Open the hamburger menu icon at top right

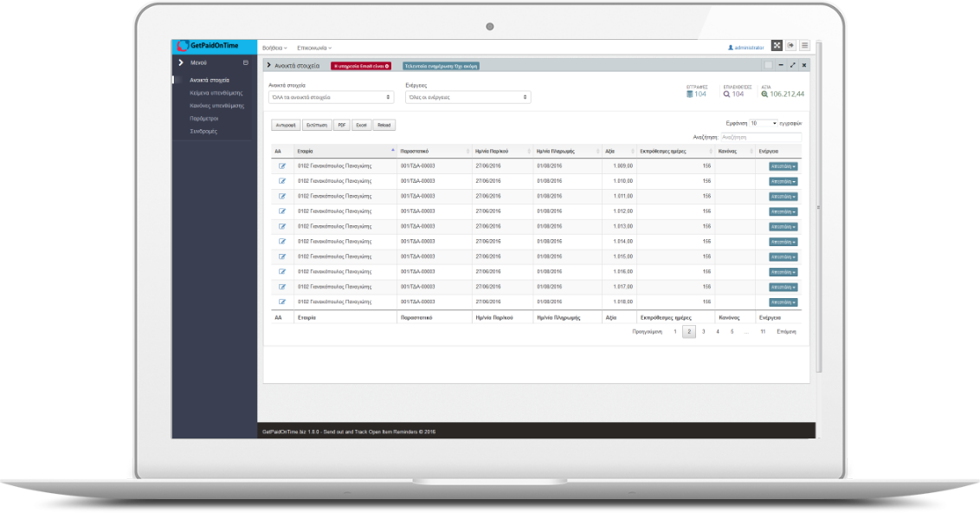coord(804,46)
